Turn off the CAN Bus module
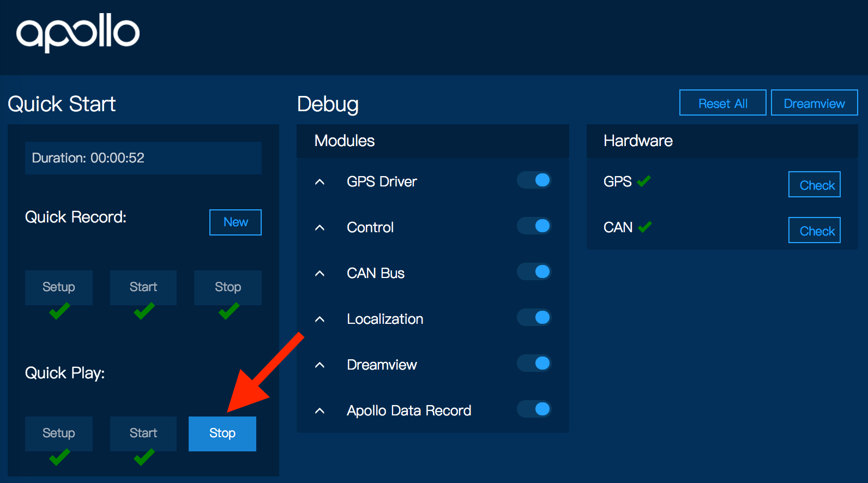 point(534,271)
